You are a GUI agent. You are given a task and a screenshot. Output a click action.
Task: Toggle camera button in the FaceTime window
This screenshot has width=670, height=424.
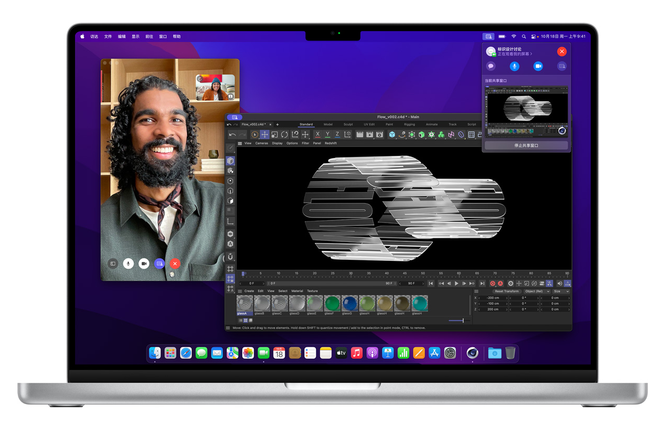click(x=144, y=264)
